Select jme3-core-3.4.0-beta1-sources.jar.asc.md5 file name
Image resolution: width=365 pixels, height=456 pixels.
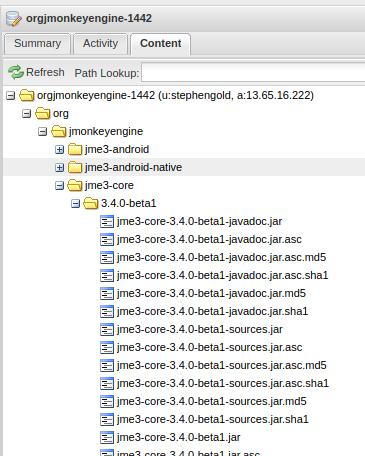[x=222, y=365]
